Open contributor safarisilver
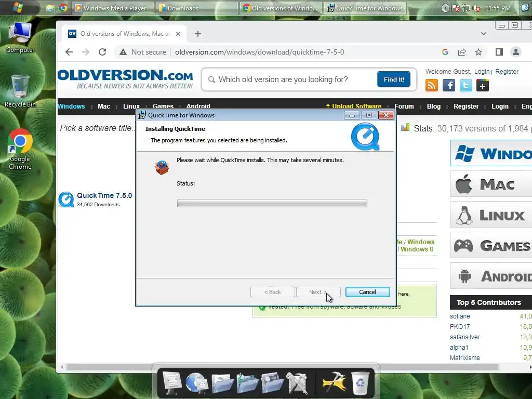532x399 pixels. [x=464, y=337]
